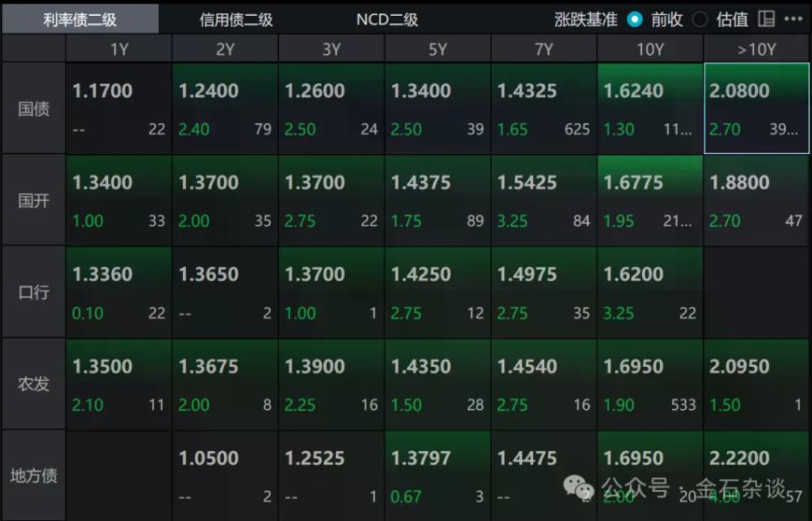Open the 口行 1Y cell showing 1.3360
Viewport: 812px width, 521px height.
click(x=119, y=292)
